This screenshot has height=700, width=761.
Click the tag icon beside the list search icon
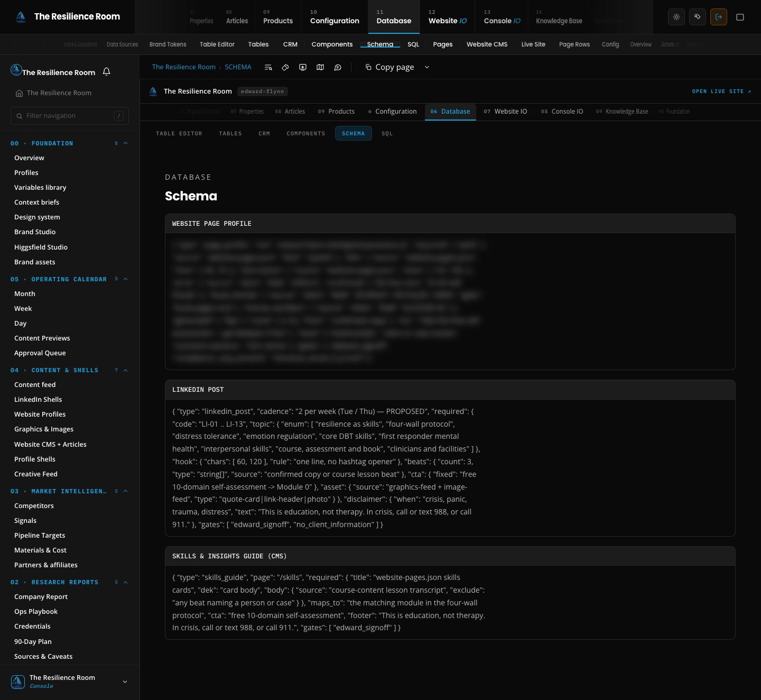(285, 67)
